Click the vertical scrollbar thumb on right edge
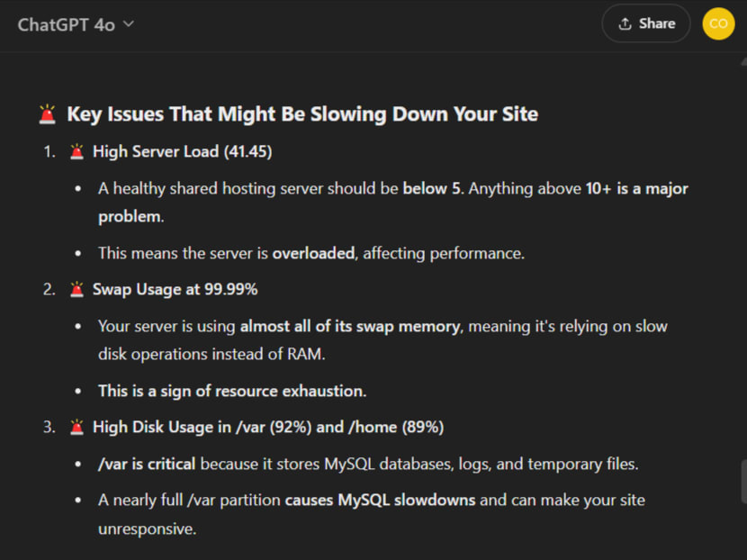This screenshot has height=560, width=747. coord(743,482)
